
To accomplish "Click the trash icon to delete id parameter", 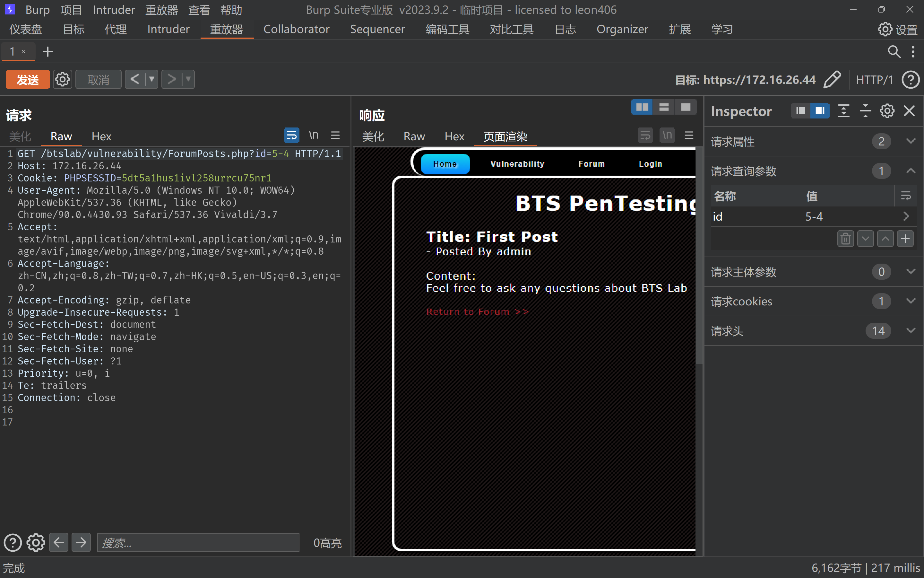I will [845, 239].
